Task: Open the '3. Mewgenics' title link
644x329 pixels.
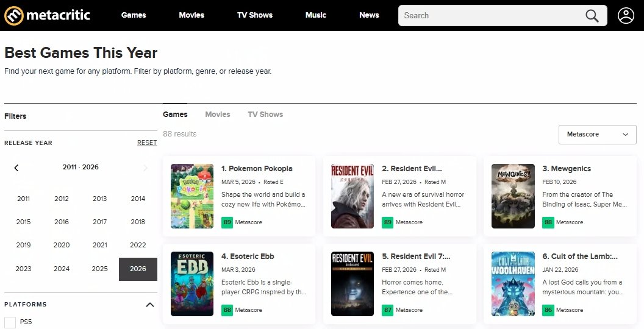Action: click(567, 169)
